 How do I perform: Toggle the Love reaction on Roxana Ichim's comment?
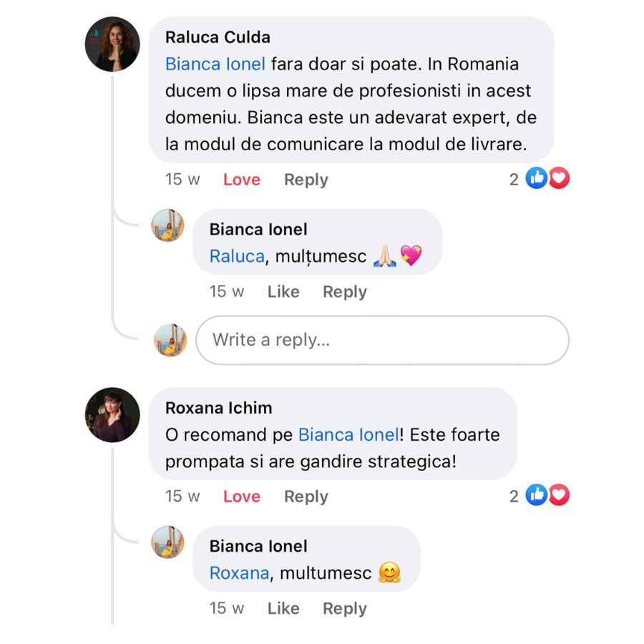241,497
